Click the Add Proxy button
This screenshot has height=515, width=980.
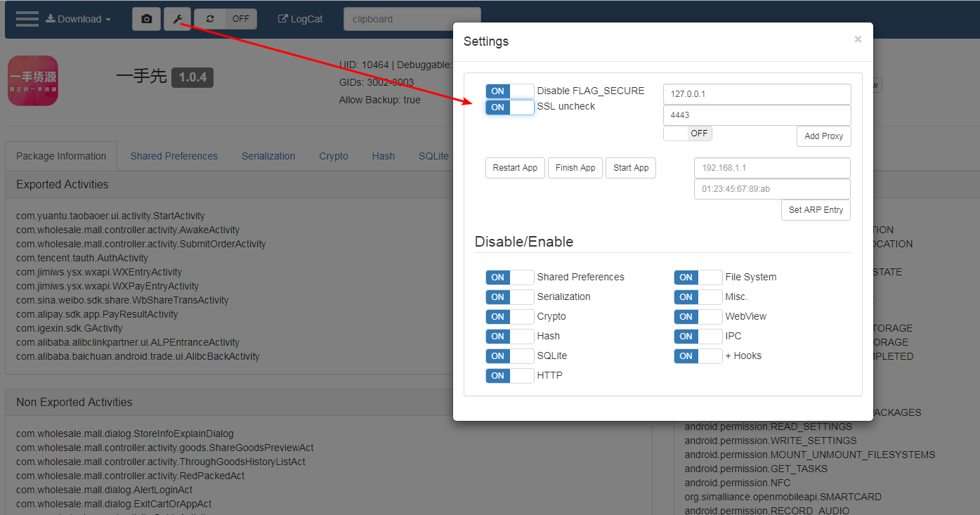[x=824, y=136]
